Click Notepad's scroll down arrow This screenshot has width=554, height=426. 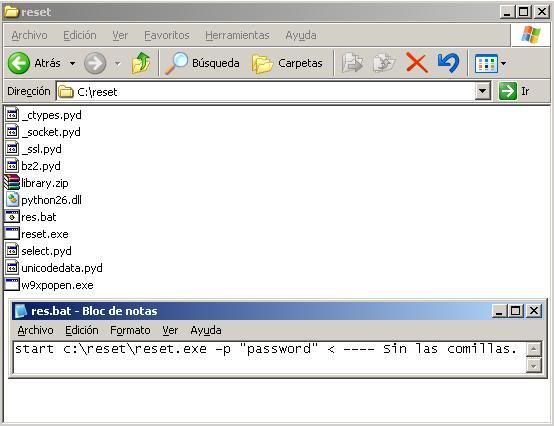(534, 366)
